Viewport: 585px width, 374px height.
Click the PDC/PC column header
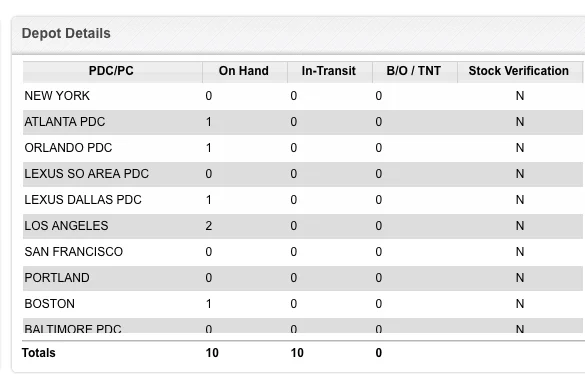(112, 72)
